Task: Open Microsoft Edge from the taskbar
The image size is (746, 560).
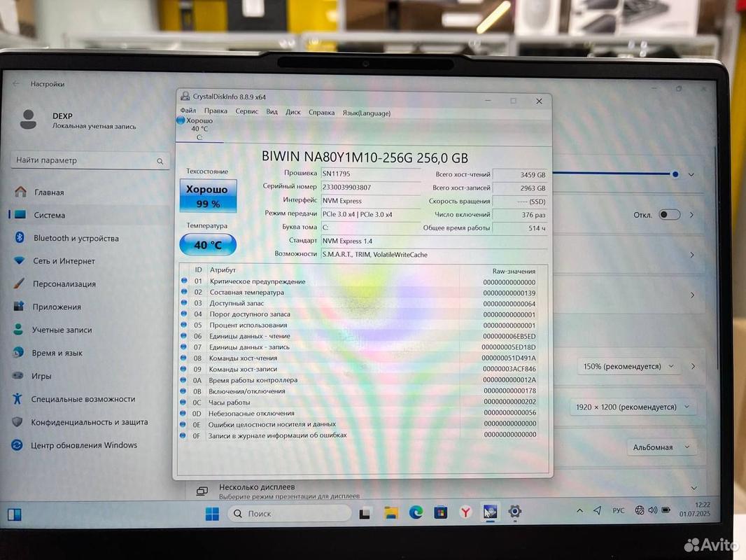Action: tap(416, 512)
